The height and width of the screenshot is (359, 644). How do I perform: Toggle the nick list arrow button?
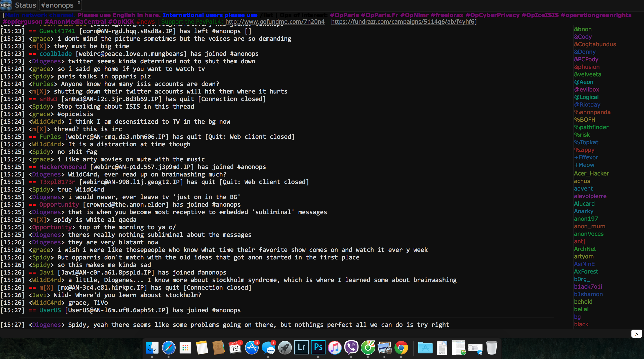click(636, 334)
